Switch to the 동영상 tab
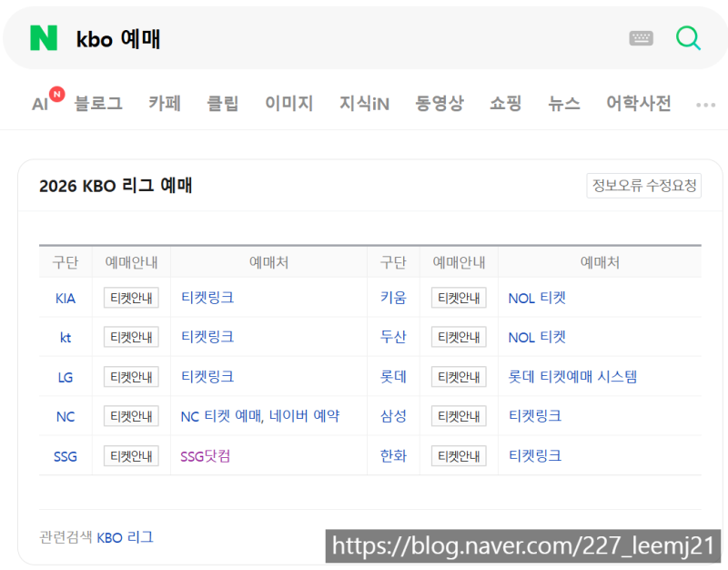The height and width of the screenshot is (570, 728). [x=440, y=103]
